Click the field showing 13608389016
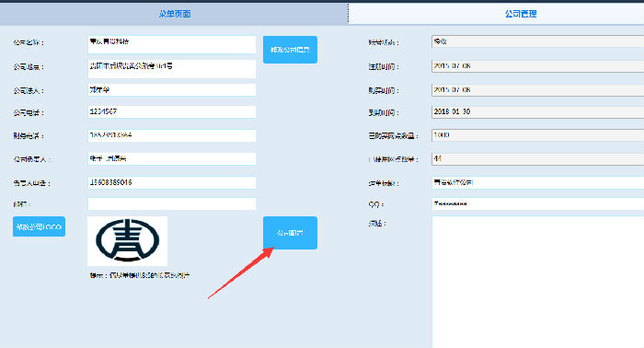This screenshot has width=644, height=348. pyautogui.click(x=172, y=182)
